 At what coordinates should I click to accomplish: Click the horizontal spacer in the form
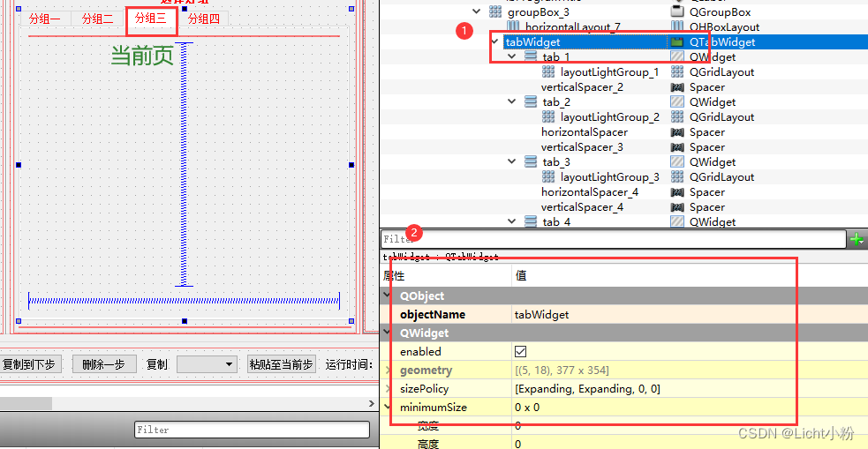point(184,301)
